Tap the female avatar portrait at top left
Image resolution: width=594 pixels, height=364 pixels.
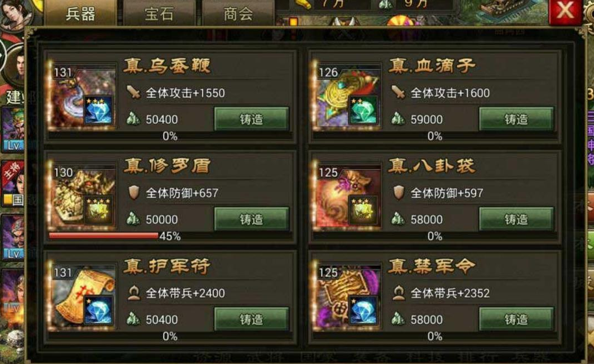(16, 15)
